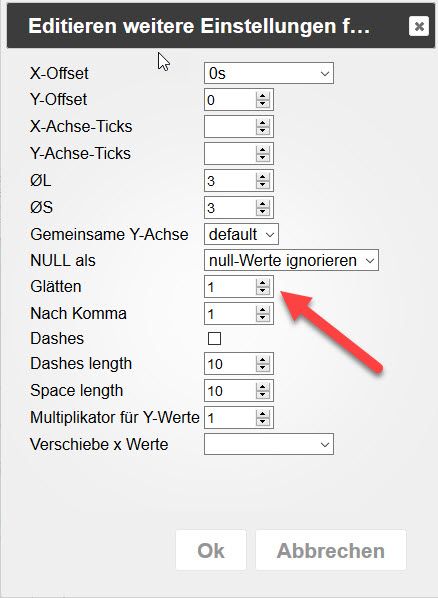Open the Verschiebe x Werte dropdown
Viewport: 438px width, 598px height.
pos(269,444)
